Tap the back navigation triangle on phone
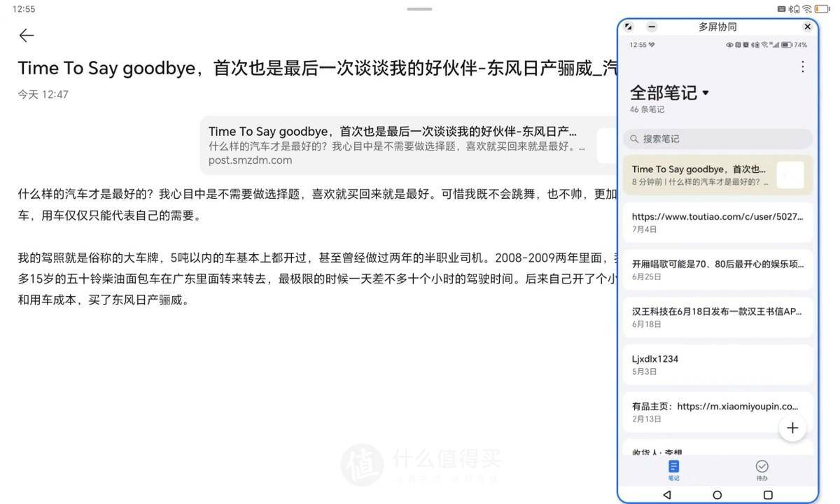This screenshot has width=840, height=504. (x=666, y=494)
